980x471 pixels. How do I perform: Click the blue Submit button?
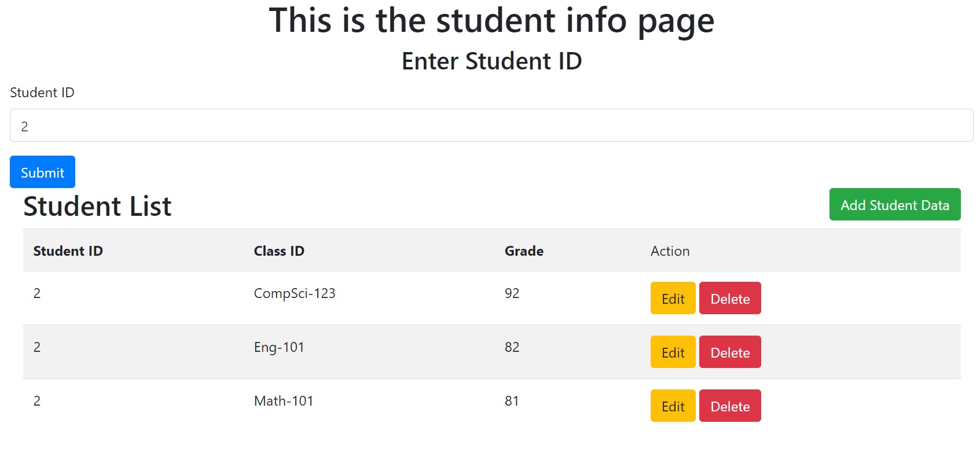42,172
